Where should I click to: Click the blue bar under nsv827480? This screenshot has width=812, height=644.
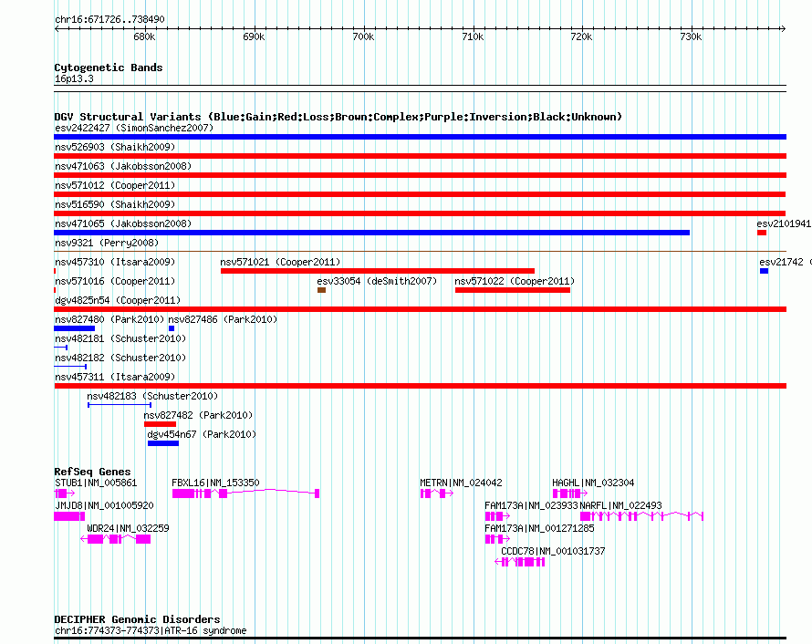(x=75, y=328)
